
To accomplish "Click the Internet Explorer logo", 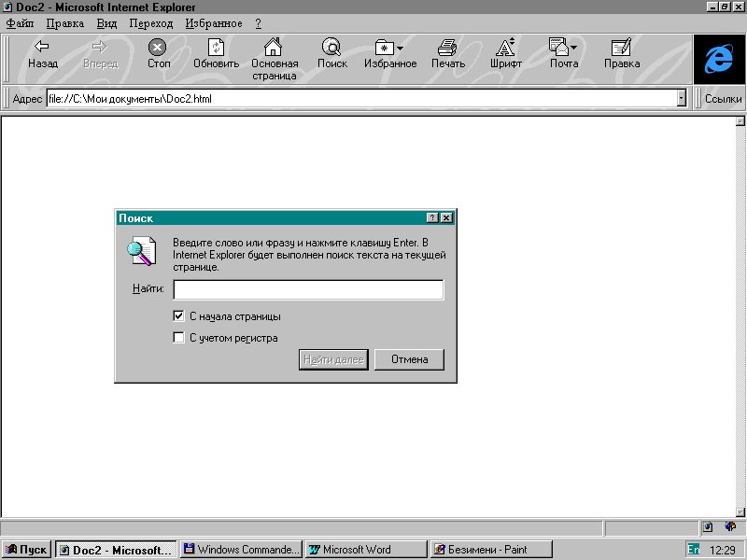I will coord(719,60).
